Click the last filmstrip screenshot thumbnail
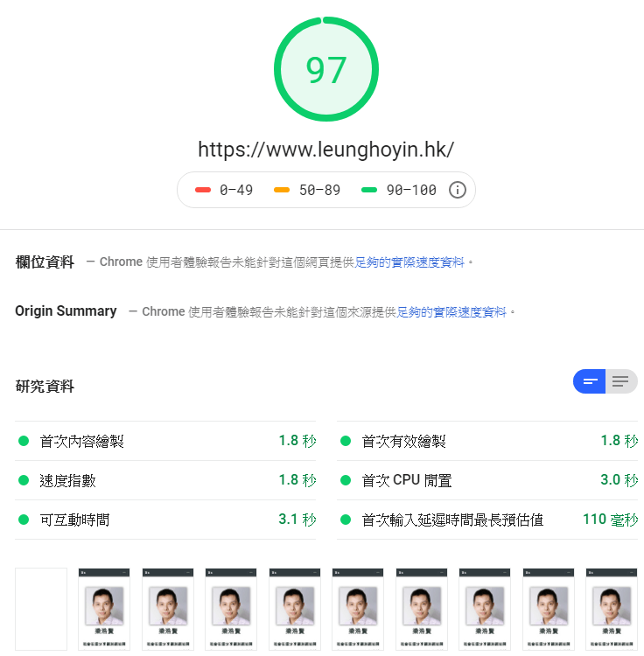The height and width of the screenshot is (656, 644). pos(612,609)
